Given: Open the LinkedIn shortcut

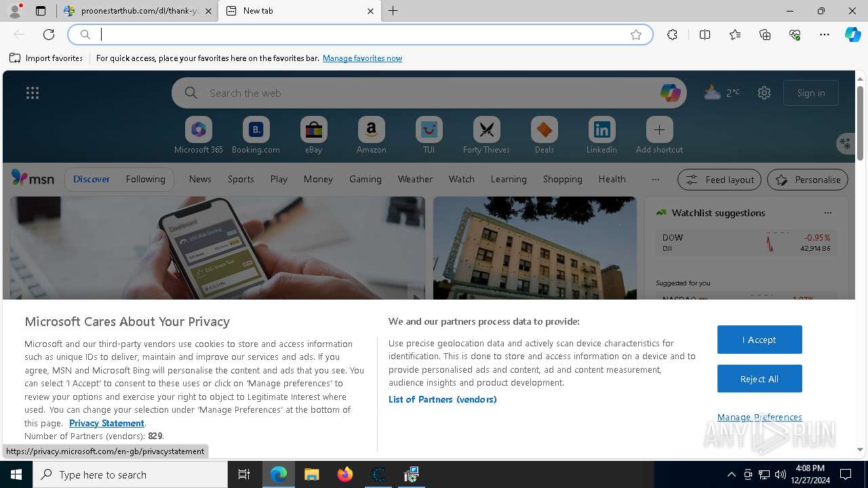Looking at the screenshot, I should [601, 136].
